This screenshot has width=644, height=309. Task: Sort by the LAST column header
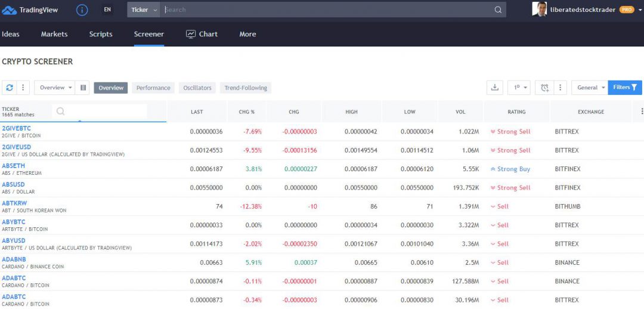(x=197, y=112)
